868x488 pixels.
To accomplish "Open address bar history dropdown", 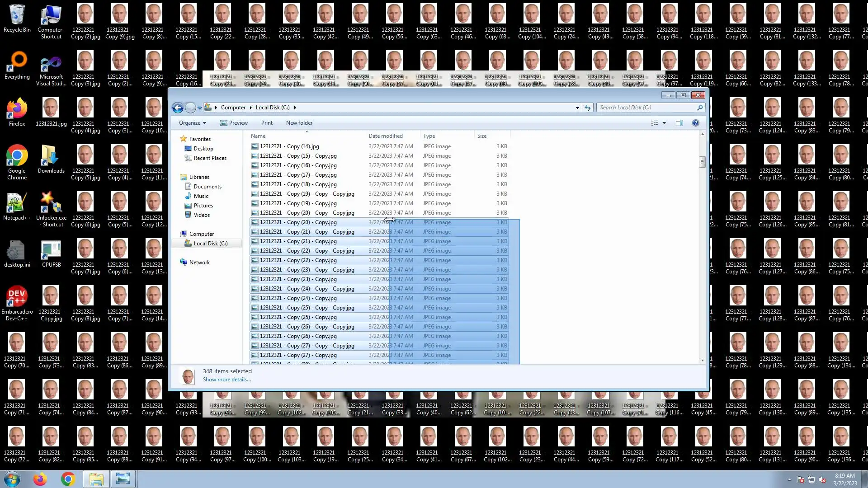I will pos(577,108).
